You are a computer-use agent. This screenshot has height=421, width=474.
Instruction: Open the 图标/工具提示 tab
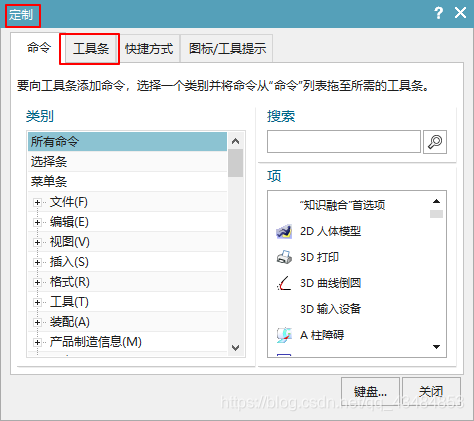click(227, 49)
